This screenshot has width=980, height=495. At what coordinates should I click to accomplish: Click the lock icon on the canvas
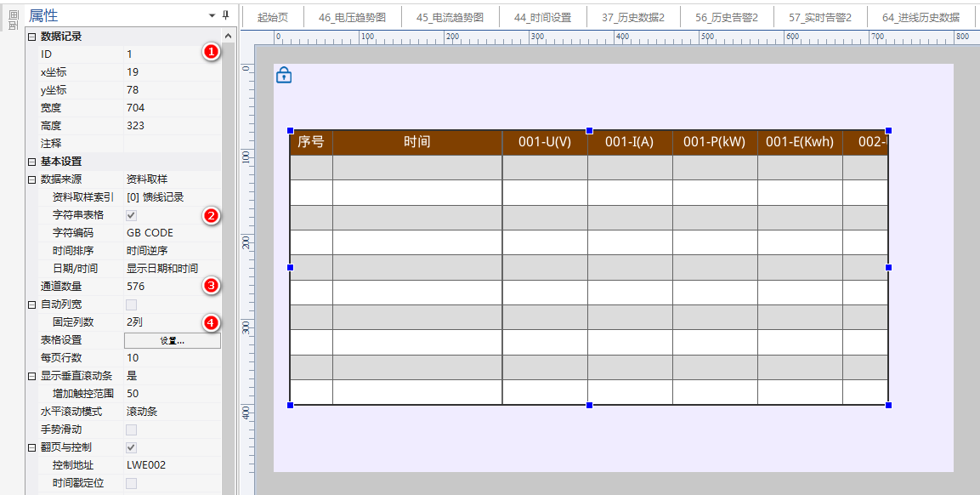[x=284, y=76]
